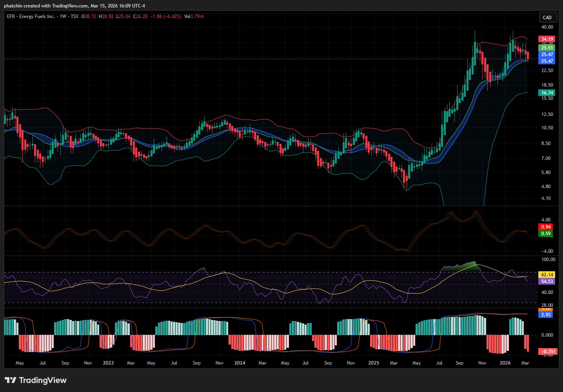Click the blue 2.93 indicator value tag

pos(546,315)
